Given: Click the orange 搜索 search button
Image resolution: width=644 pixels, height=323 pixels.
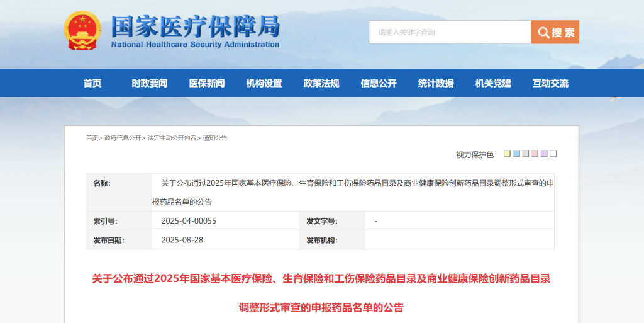Looking at the screenshot, I should point(555,32).
